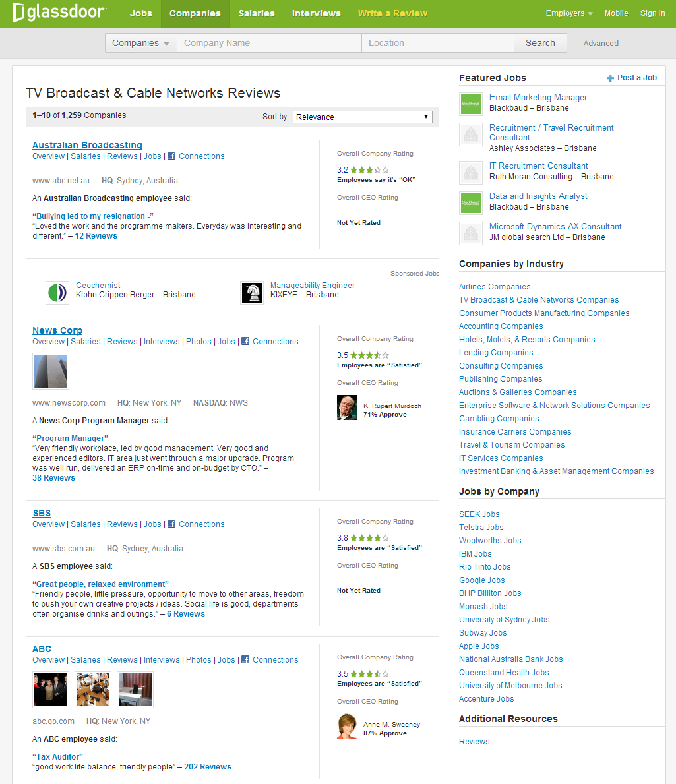Click Klohn Crippen Berger logo icon
676x784 pixels.
coord(57,292)
